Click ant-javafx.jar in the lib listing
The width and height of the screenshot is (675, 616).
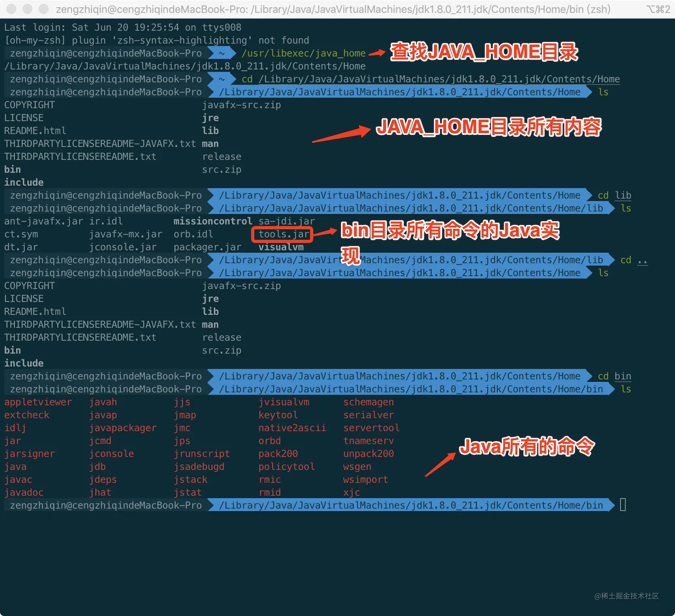click(44, 221)
